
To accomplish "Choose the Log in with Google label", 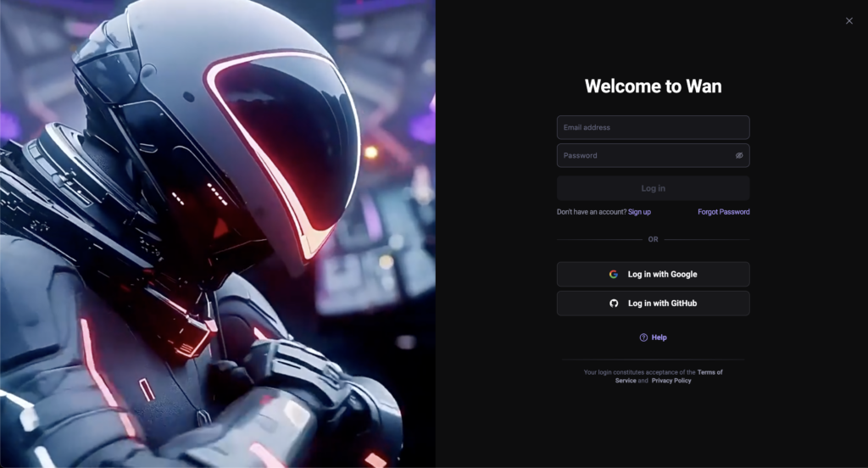I will 662,275.
